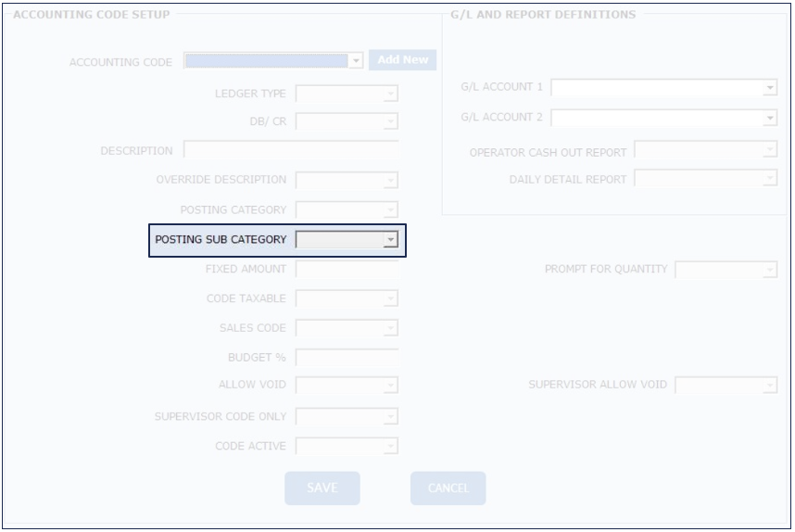Open the Prompt For Quantity dropdown
Screen dimensions: 795x532
coord(726,270)
